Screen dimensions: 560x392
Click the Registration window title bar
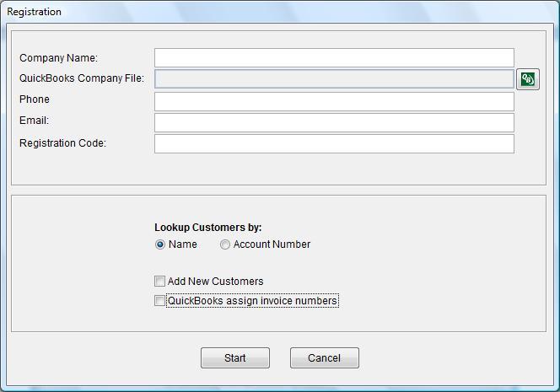coord(280,12)
